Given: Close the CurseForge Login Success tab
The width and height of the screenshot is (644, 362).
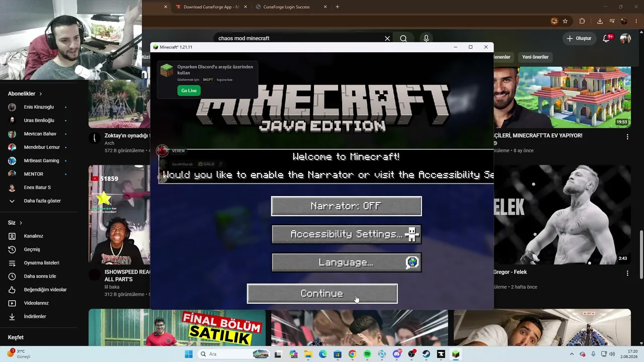Looking at the screenshot, I should click(x=325, y=7).
